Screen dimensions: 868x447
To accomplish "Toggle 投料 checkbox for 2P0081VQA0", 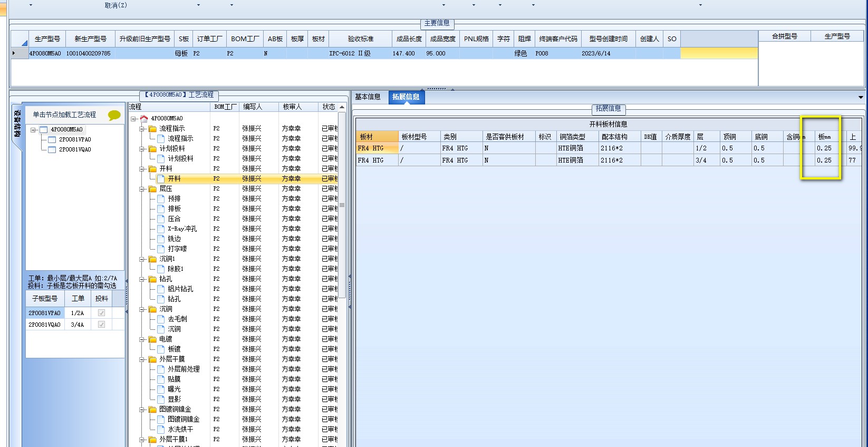I will (101, 325).
